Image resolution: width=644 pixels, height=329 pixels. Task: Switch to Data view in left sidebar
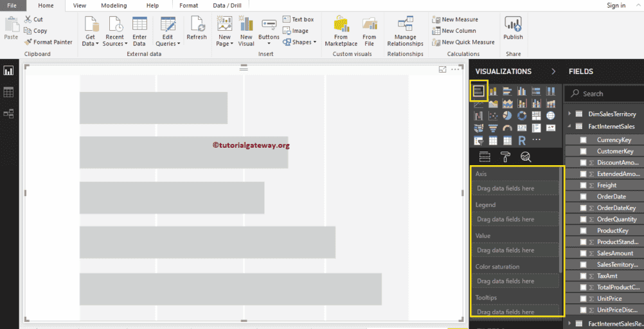(x=8, y=93)
